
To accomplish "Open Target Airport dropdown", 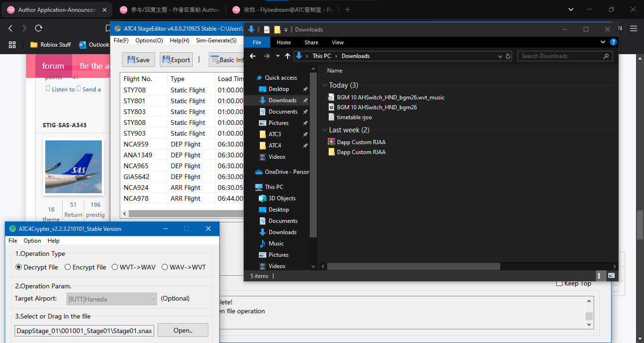I will pos(111,299).
